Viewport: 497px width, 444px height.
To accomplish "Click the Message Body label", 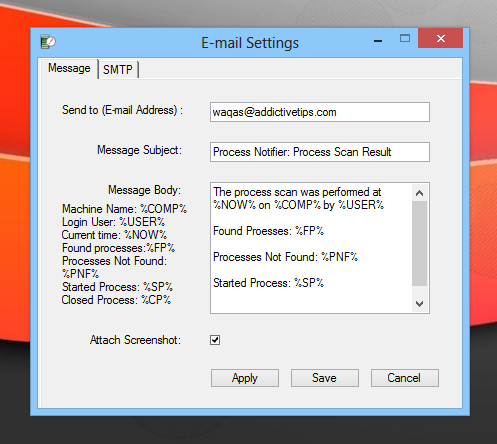I will (144, 190).
